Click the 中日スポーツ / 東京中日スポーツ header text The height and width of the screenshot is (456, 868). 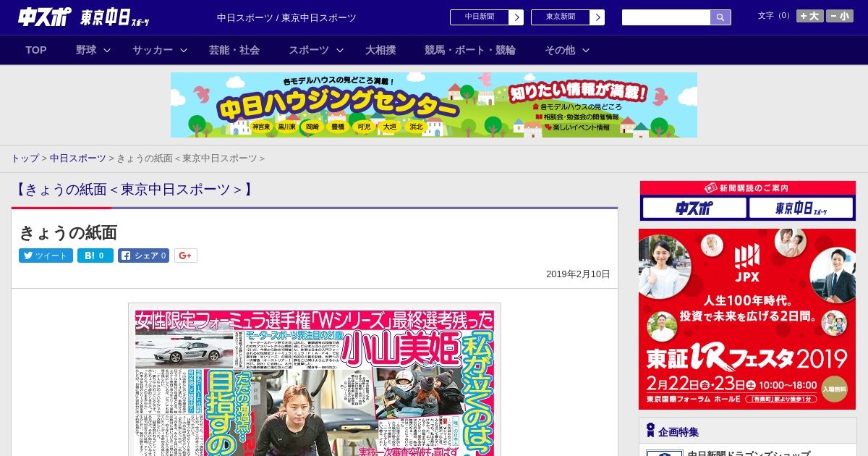(286, 17)
